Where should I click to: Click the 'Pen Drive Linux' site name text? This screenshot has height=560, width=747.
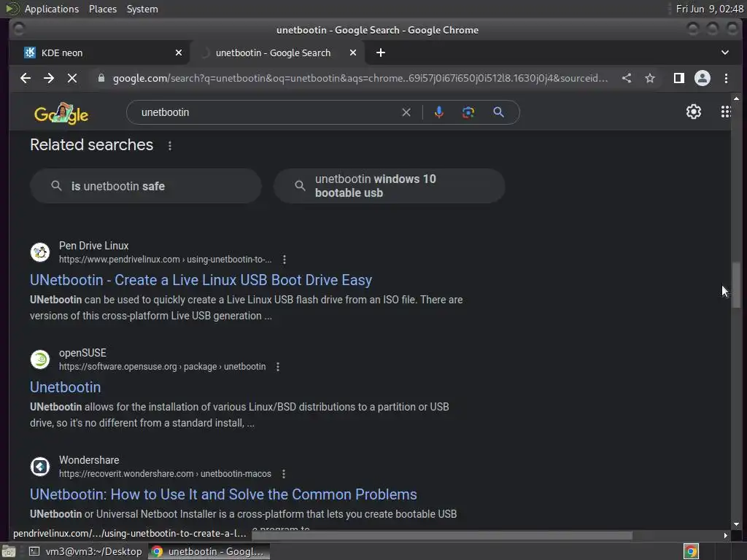pyautogui.click(x=94, y=246)
